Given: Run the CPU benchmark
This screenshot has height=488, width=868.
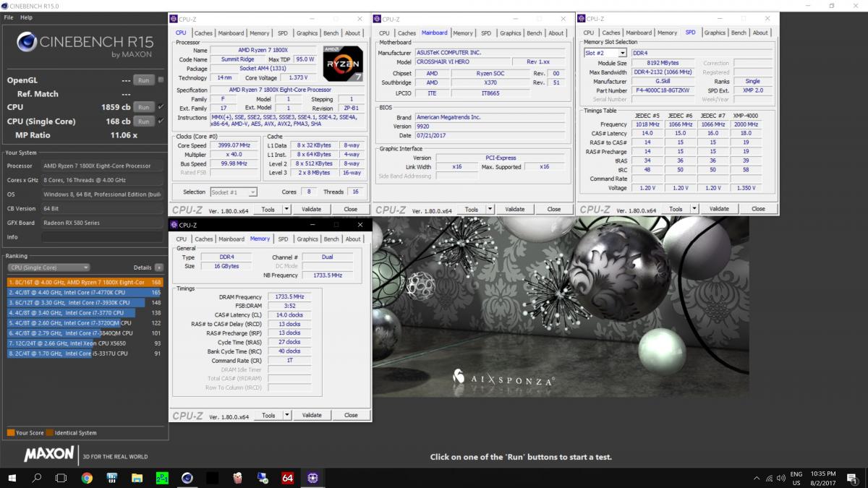Looking at the screenshot, I should (143, 107).
